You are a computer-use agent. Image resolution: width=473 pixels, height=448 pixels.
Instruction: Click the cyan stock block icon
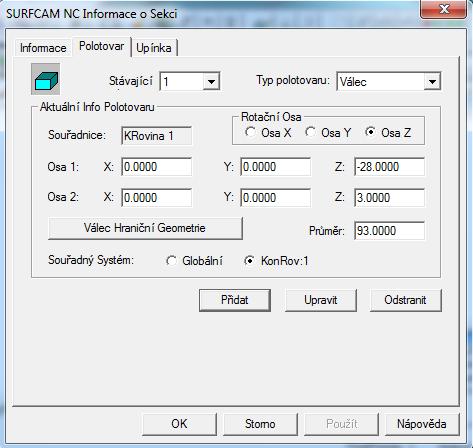coord(45,79)
